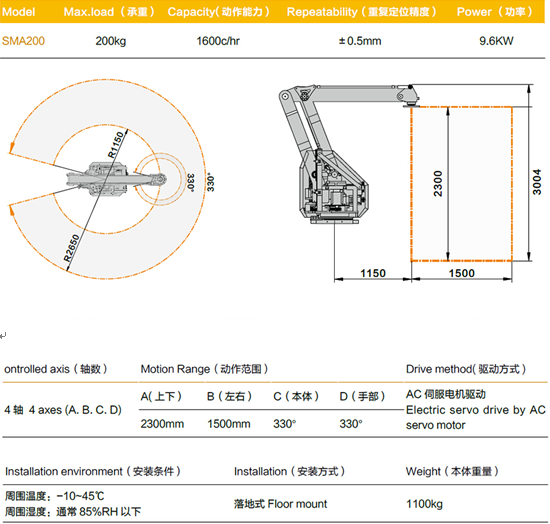
Task: Select the ±0.5mm repeatability value
Action: coord(360,41)
